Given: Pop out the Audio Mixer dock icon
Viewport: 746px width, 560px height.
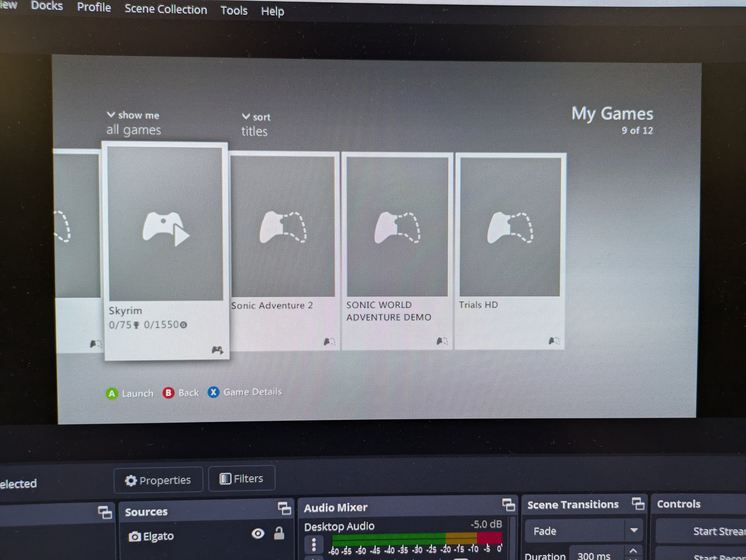Looking at the screenshot, I should tap(509, 505).
